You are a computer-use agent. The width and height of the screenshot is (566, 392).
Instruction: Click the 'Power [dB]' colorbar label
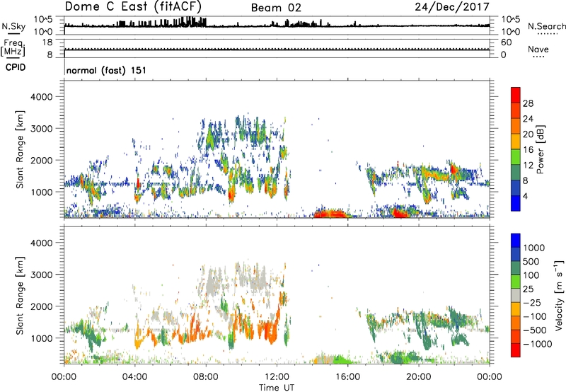tap(540, 149)
